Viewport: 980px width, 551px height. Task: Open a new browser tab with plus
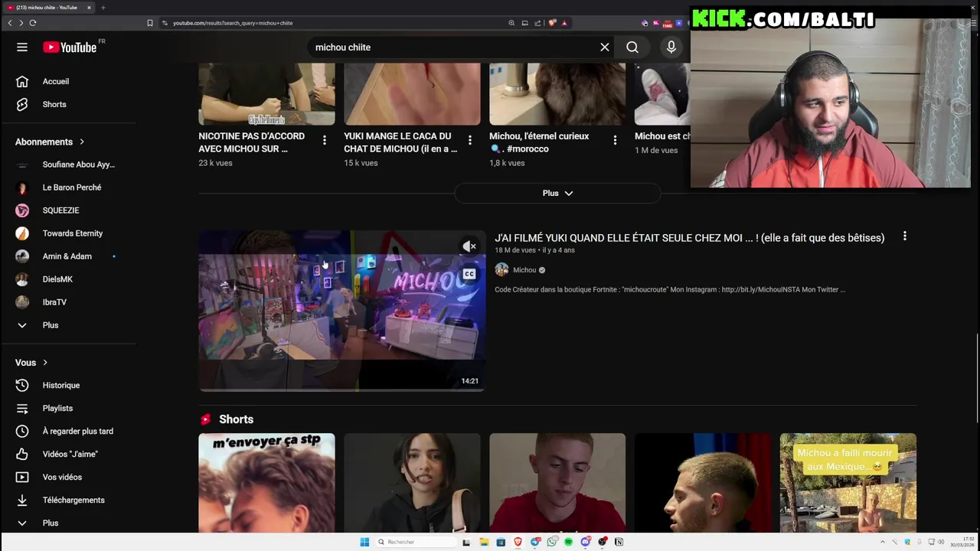tap(103, 8)
